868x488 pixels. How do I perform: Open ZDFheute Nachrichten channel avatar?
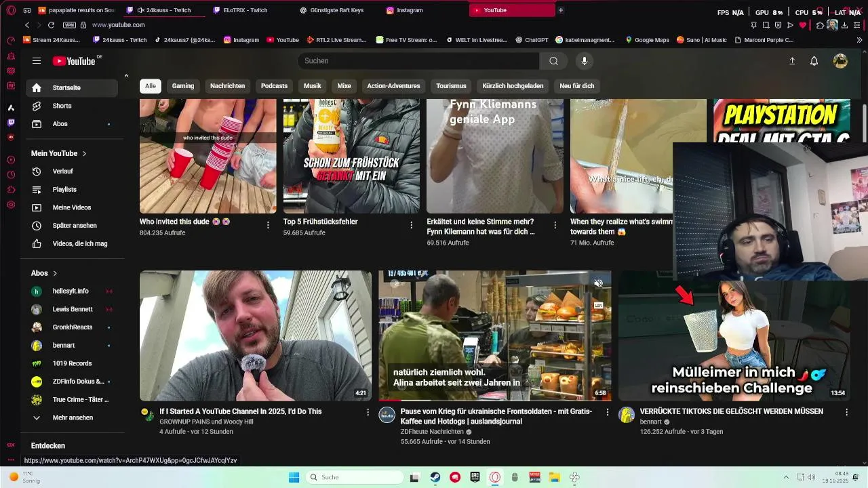pyautogui.click(x=387, y=415)
